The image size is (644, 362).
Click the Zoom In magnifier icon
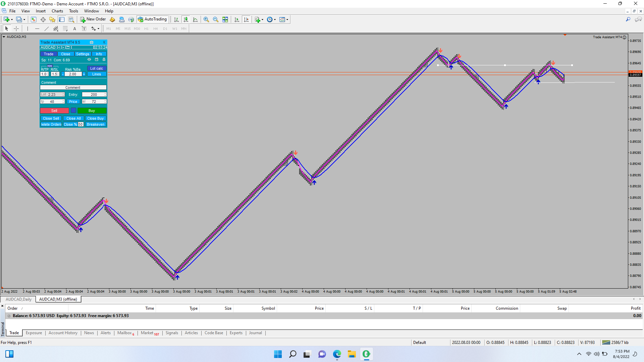click(x=206, y=19)
